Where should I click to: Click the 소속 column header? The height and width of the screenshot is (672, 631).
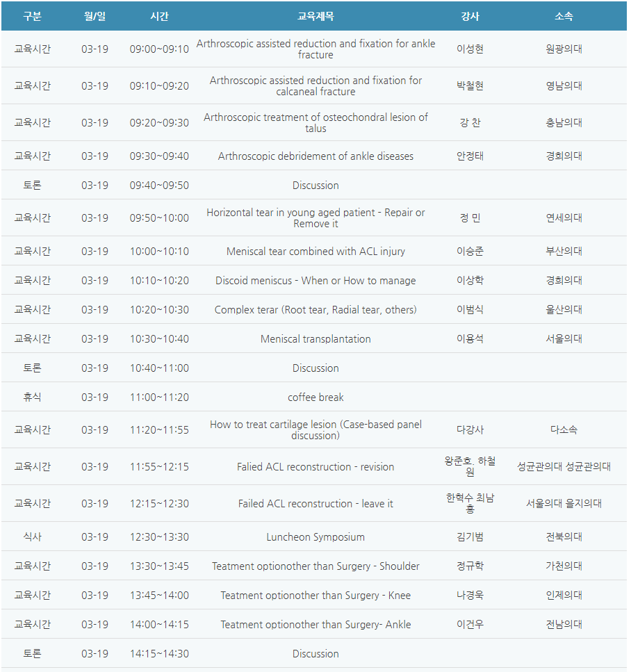coord(564,16)
